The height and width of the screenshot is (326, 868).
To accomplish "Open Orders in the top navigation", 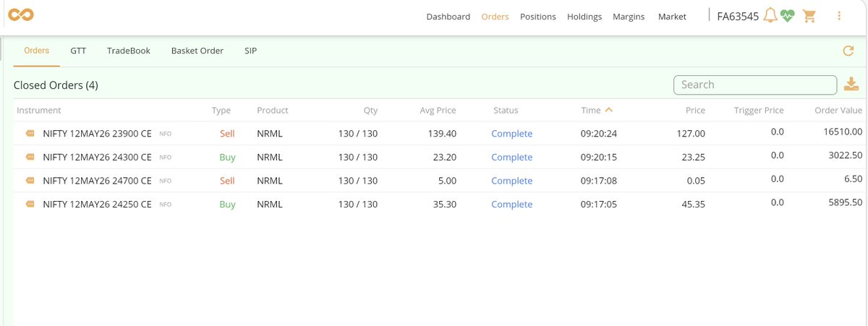I will click(x=495, y=17).
